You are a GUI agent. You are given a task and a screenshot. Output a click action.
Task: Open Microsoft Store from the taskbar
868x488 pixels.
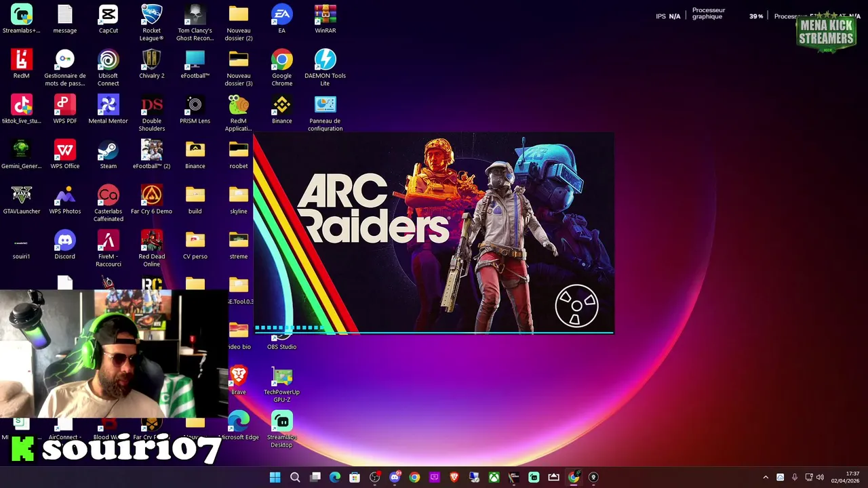[x=355, y=477]
